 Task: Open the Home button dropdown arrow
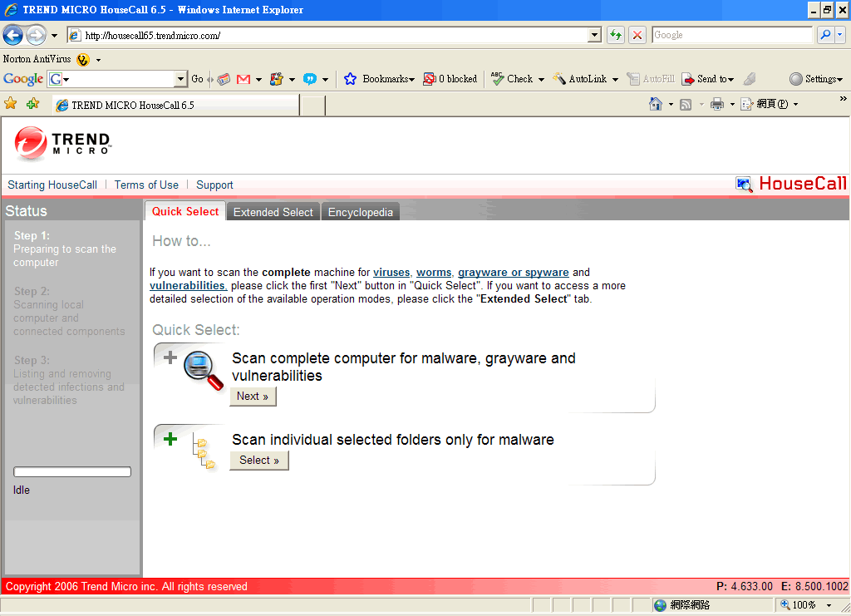pos(671,104)
